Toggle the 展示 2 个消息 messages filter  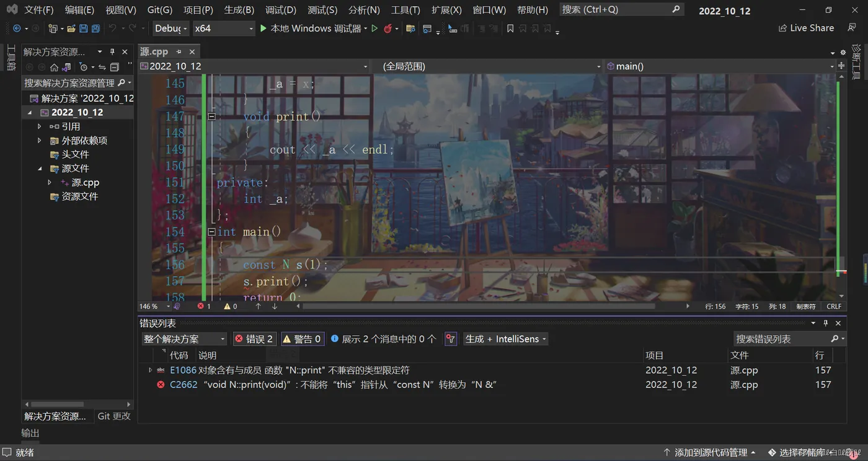click(384, 339)
